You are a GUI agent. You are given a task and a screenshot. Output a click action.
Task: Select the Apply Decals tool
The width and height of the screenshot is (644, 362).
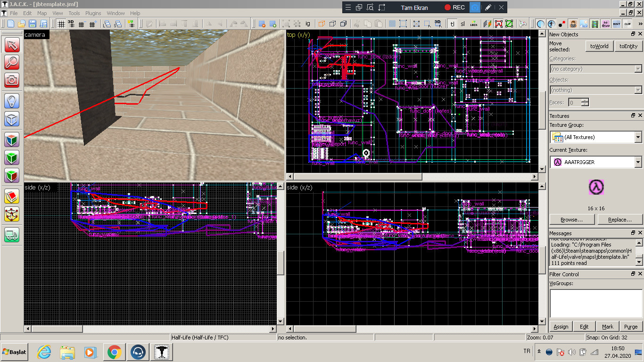click(12, 175)
